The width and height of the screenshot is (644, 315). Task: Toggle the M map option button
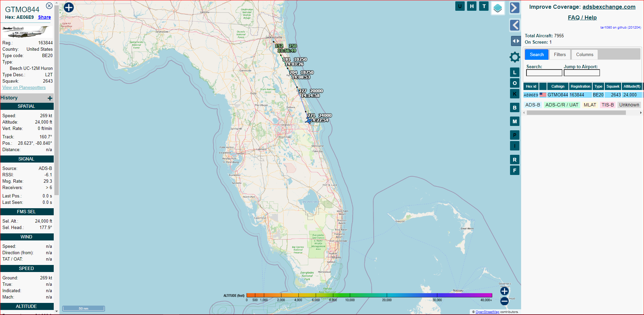point(515,121)
